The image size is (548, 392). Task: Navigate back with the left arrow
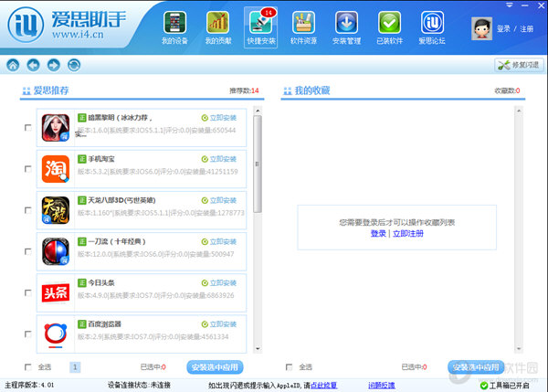tap(33, 65)
